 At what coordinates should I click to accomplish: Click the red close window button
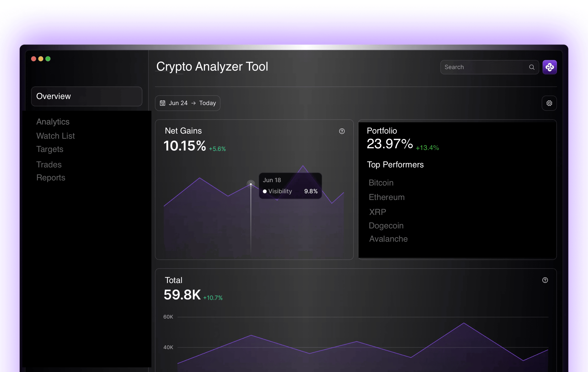pyautogui.click(x=34, y=59)
